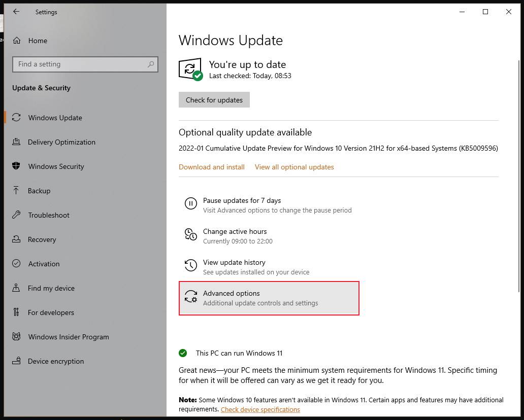Select the Windows Insider Program icon
This screenshot has height=420, width=524.
click(x=18, y=337)
